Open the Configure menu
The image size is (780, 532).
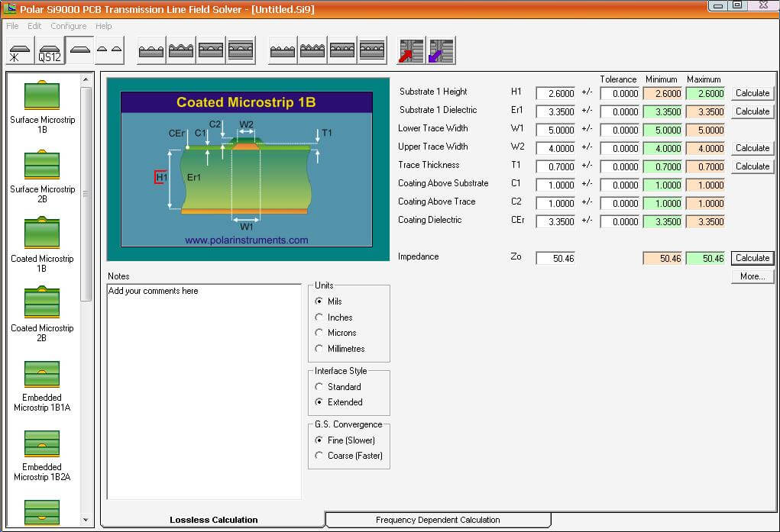point(68,25)
